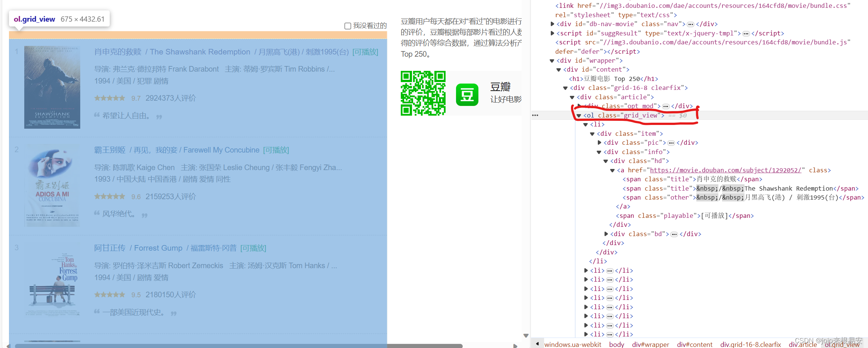
Task: Click the opening quote mark before 一部美国近现代史
Action: coord(97,311)
